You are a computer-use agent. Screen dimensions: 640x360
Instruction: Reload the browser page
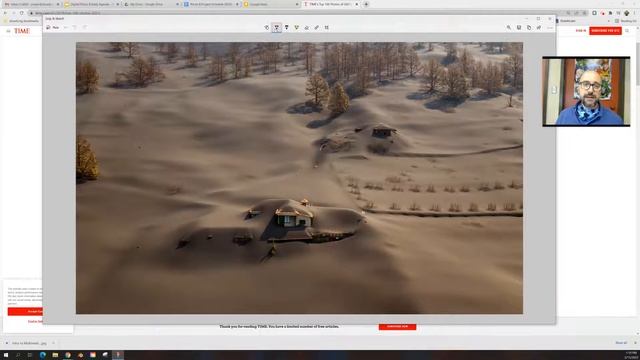pos(22,13)
